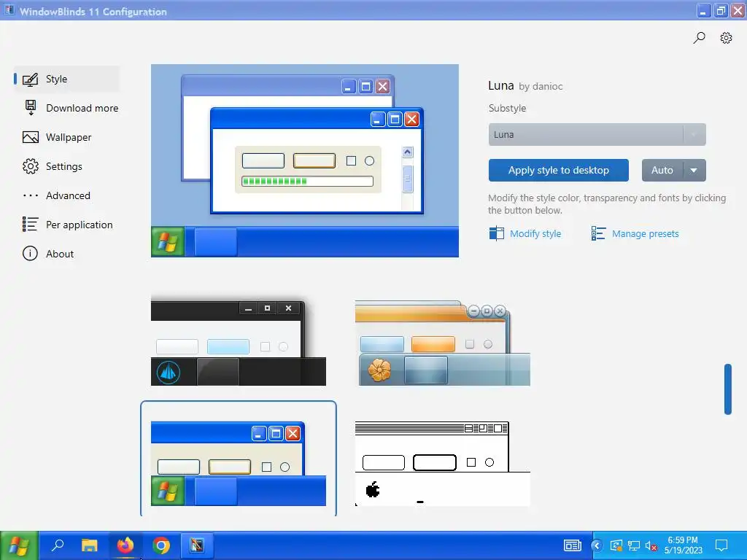Click the Wallpaper picture icon in sidebar
The height and width of the screenshot is (560, 747).
coord(31,137)
